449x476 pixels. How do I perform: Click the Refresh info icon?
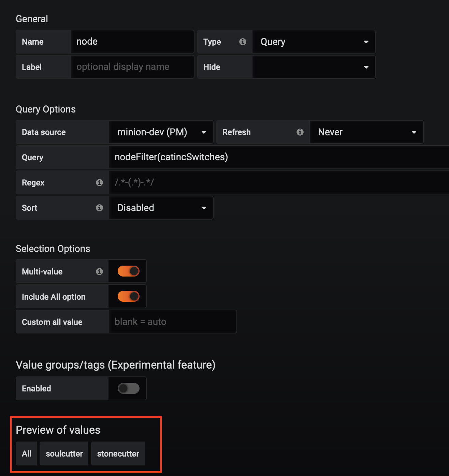[300, 132]
